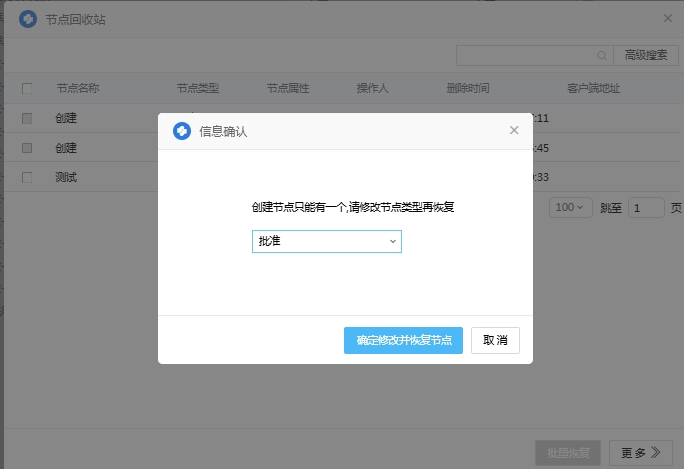Close the 节点回收站 window
This screenshot has width=684, height=469.
(x=668, y=18)
